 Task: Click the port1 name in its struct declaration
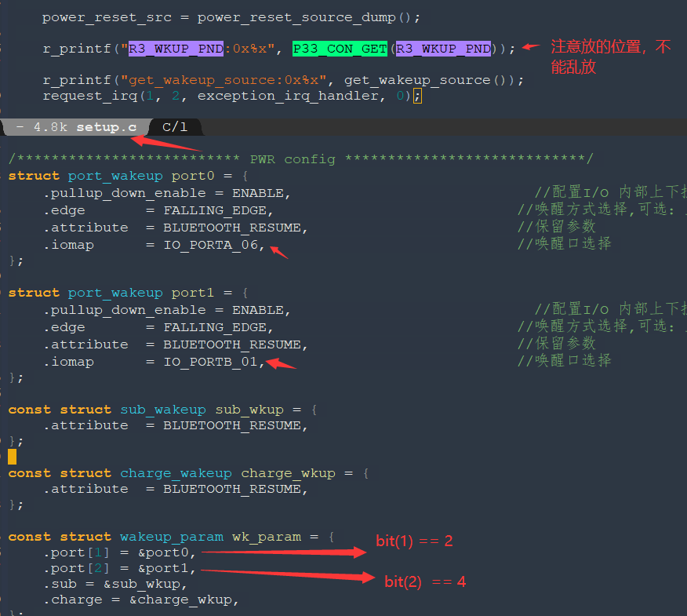point(193,293)
